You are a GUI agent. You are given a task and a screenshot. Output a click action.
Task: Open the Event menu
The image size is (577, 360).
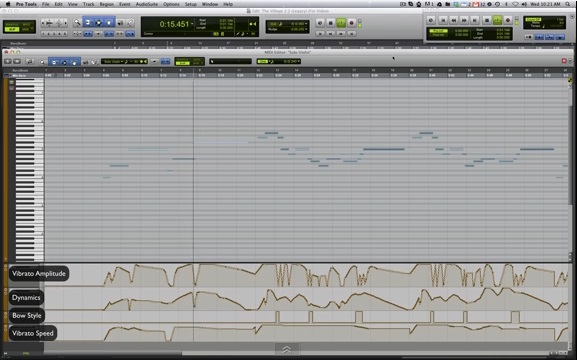tap(124, 4)
